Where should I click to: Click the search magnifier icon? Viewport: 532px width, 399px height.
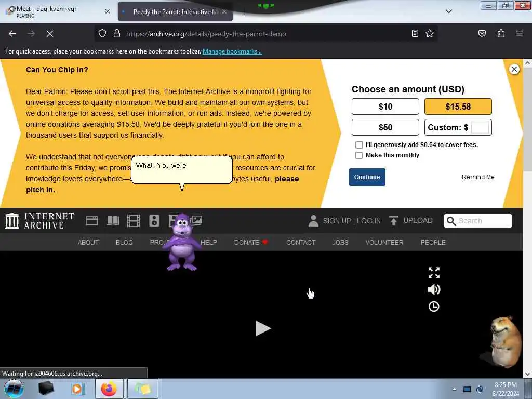click(451, 221)
